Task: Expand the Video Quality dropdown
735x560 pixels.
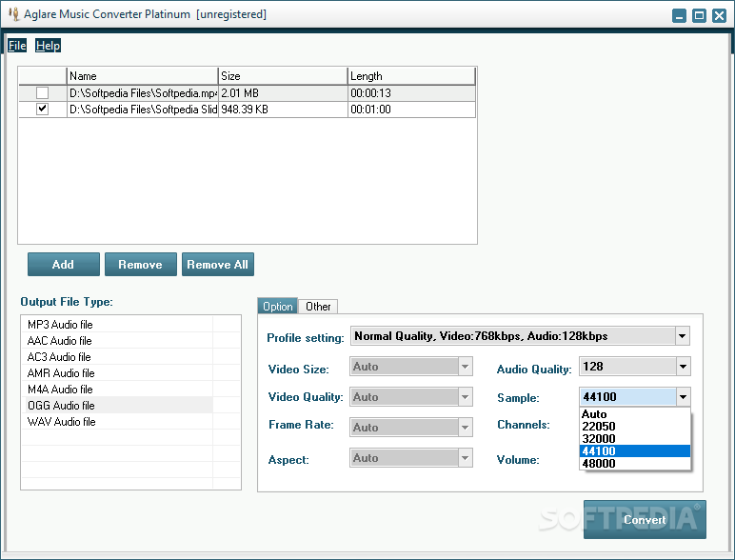Action: click(465, 397)
